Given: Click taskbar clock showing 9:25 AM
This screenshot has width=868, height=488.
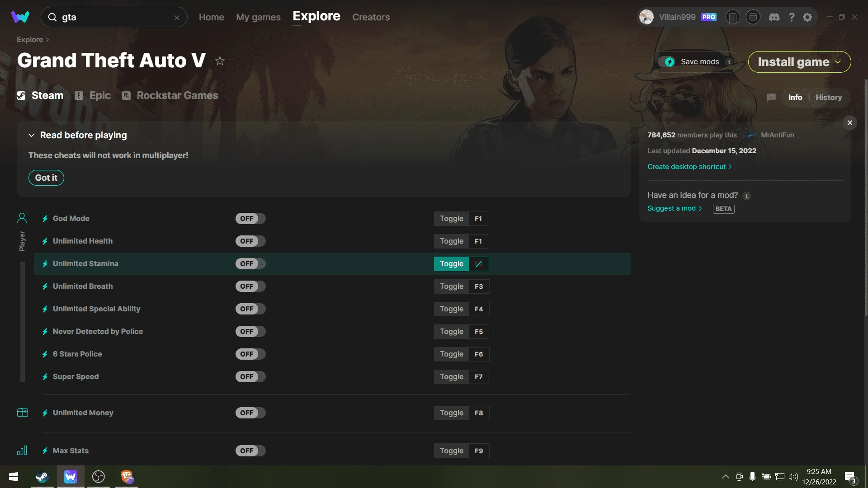Looking at the screenshot, I should 819,477.
